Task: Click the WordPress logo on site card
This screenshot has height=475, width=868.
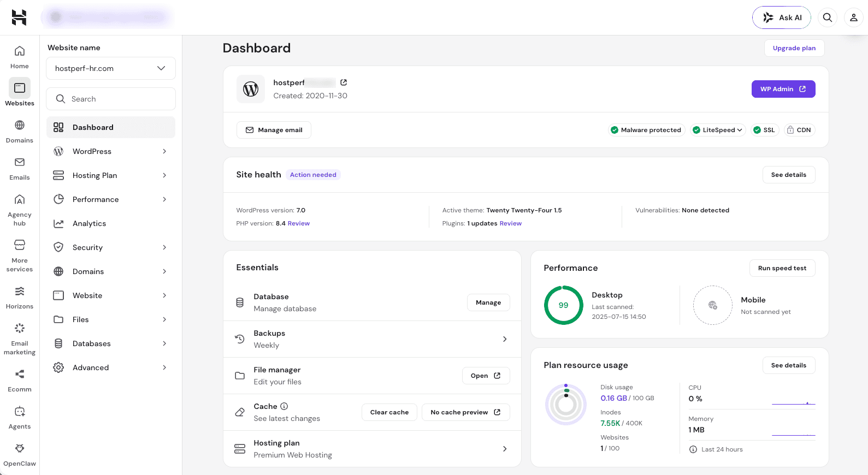Action: click(x=251, y=89)
